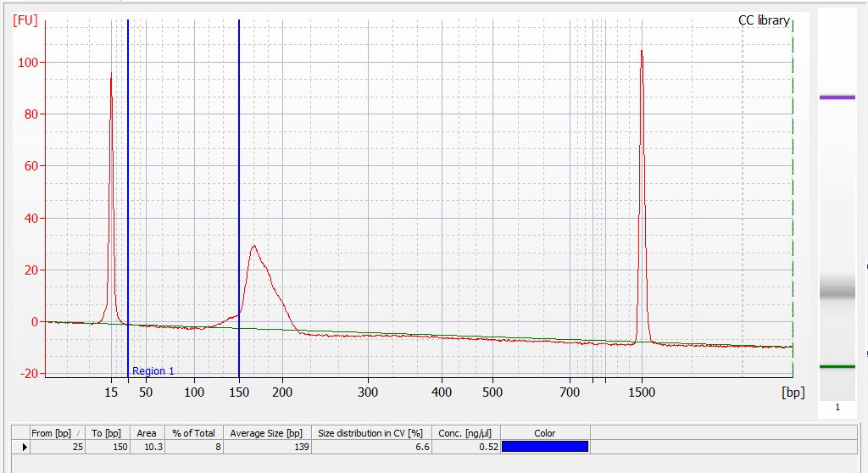Select the From [bp] column header
The image size is (868, 473).
coord(57,433)
